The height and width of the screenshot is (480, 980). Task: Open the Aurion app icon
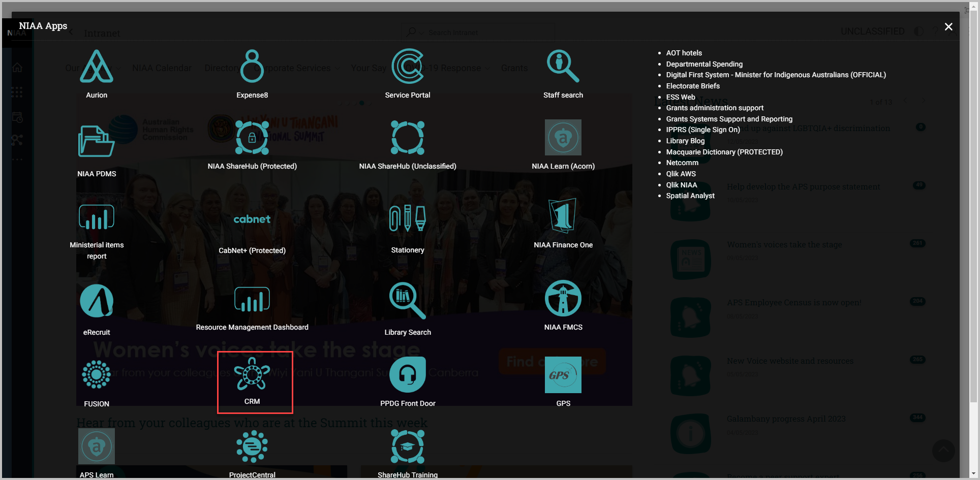pos(97,66)
